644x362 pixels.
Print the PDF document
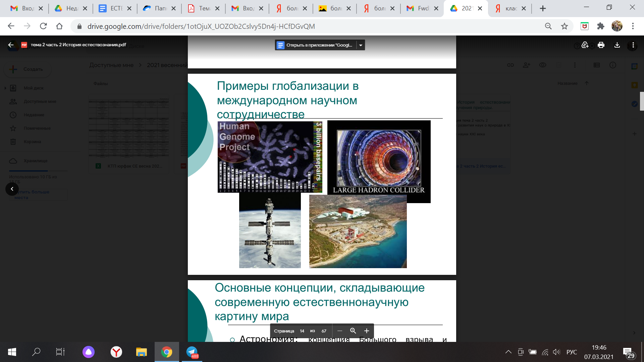pos(601,45)
